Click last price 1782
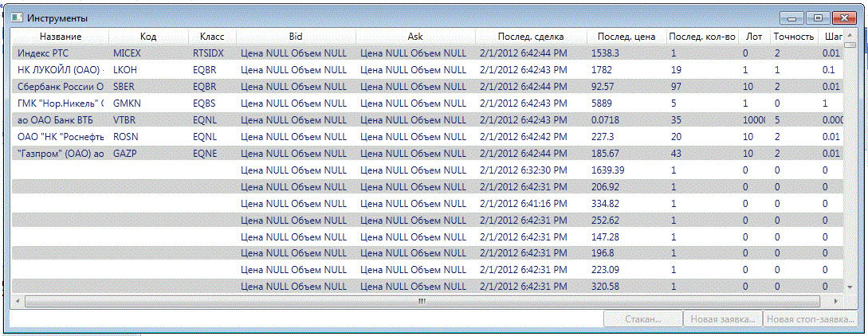868x336 pixels. click(x=601, y=70)
